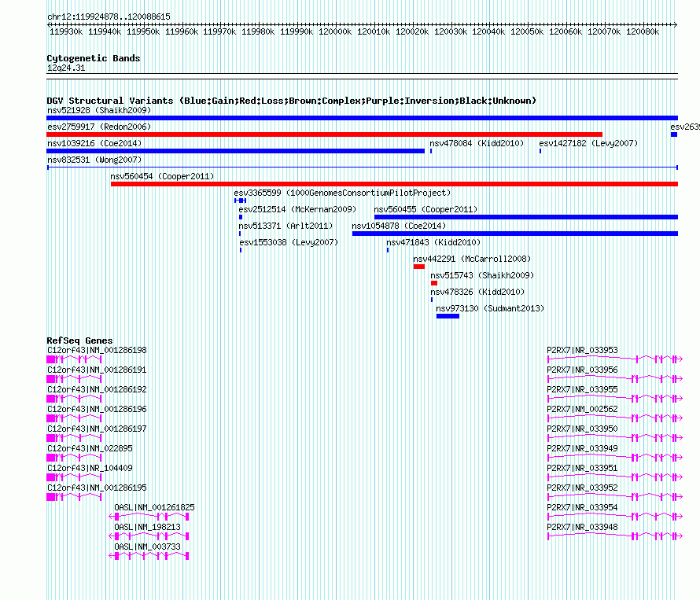Viewport: 700px width, 600px height.
Task: Click the nsv521928 blue gain bar
Action: 362,118
